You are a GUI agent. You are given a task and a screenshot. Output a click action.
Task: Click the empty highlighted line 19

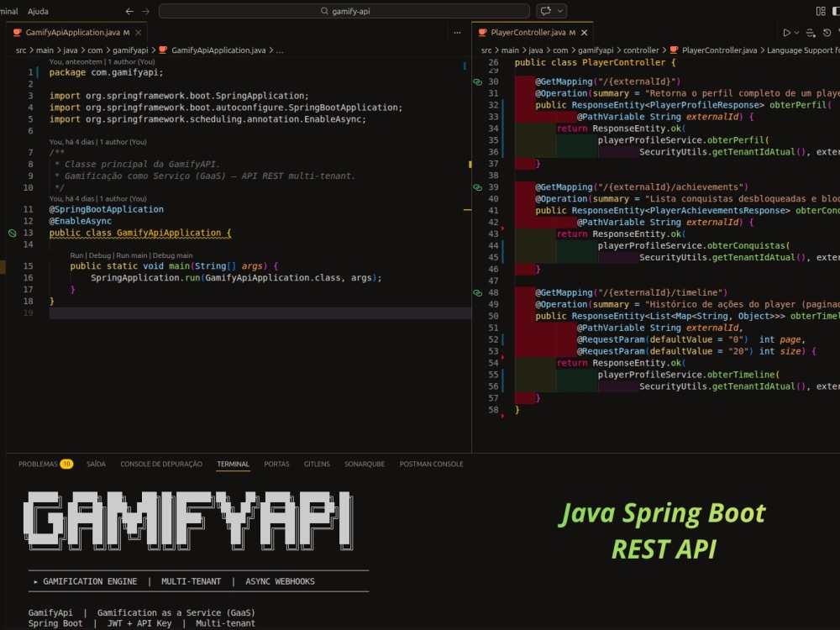click(260, 313)
